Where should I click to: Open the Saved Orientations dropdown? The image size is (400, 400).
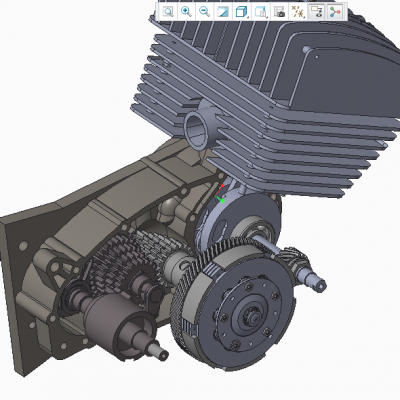click(x=260, y=12)
